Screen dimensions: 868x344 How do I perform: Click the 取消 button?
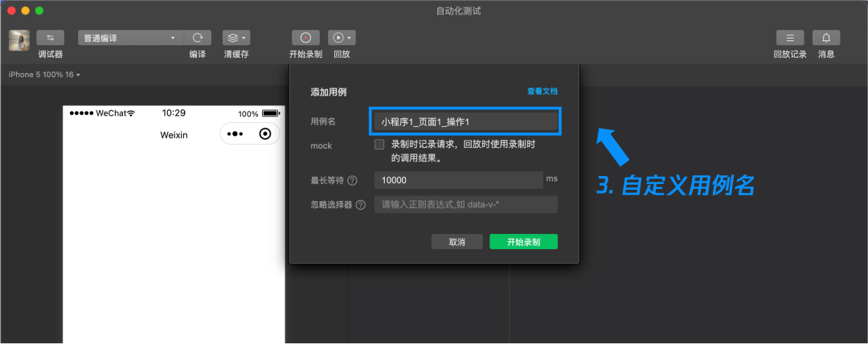(x=457, y=242)
